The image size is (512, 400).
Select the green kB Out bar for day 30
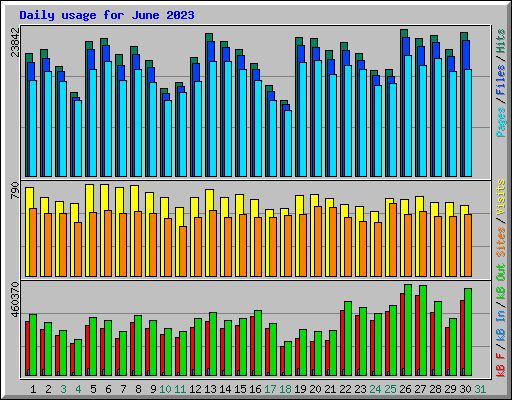[x=468, y=332]
